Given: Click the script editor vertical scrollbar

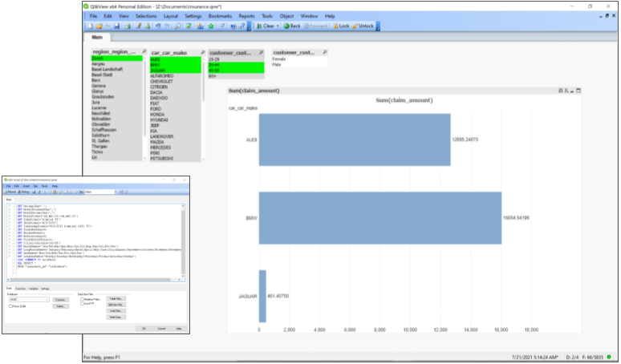Looking at the screenshot, I should [x=183, y=241].
